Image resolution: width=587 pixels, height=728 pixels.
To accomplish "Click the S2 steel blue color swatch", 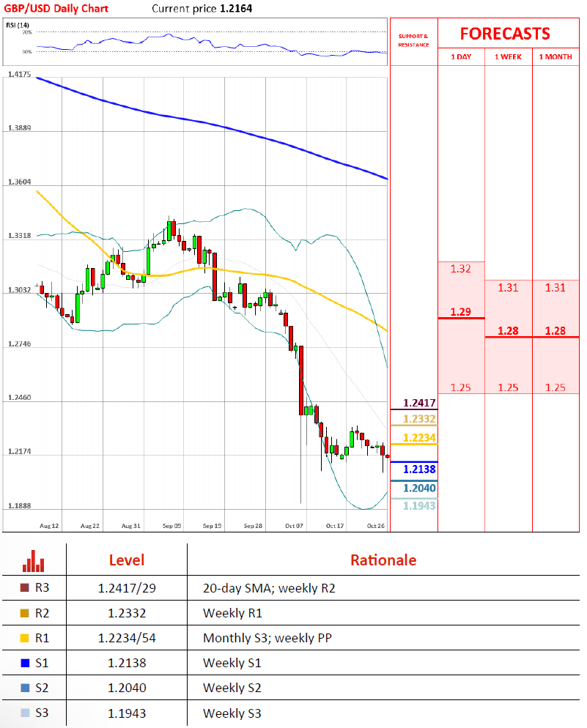I will pos(25,688).
